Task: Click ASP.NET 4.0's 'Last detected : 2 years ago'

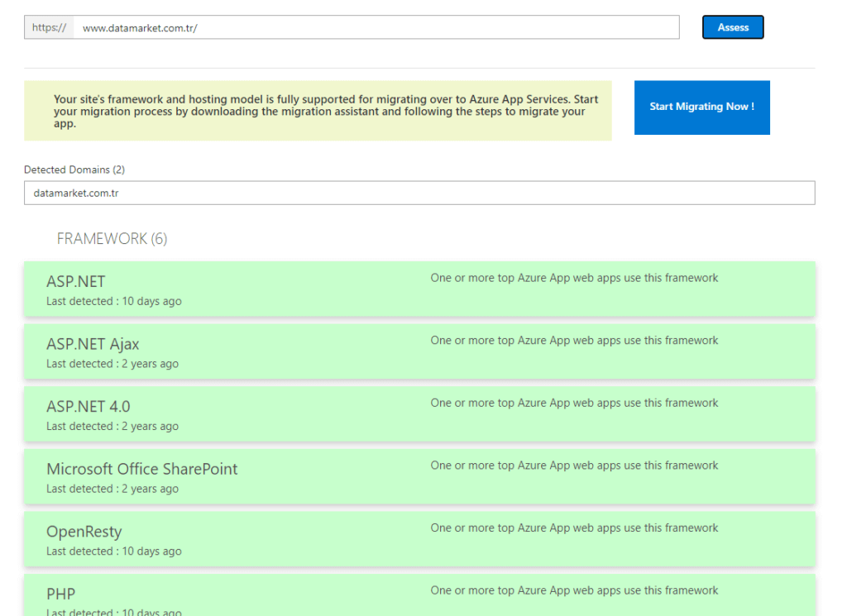Action: (x=112, y=427)
